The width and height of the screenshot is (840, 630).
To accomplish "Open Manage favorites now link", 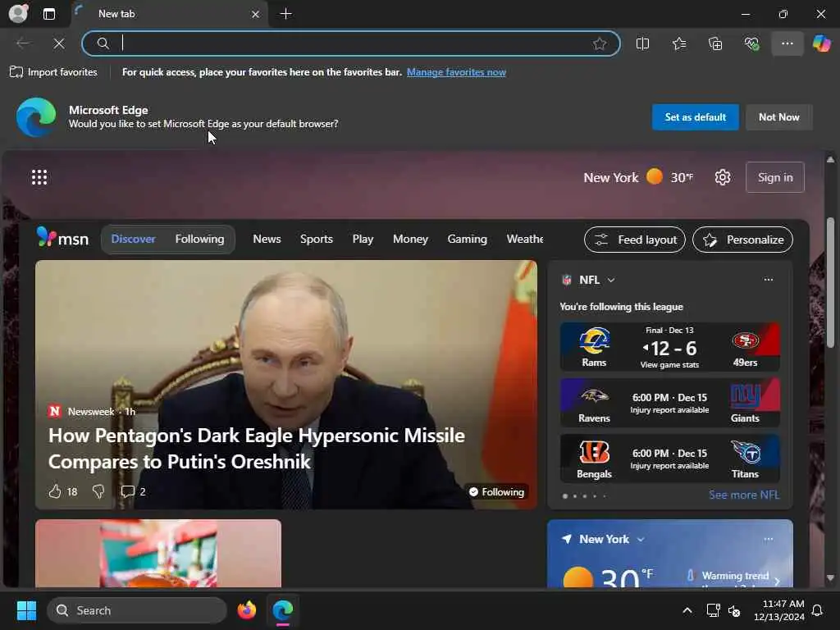I will point(456,72).
